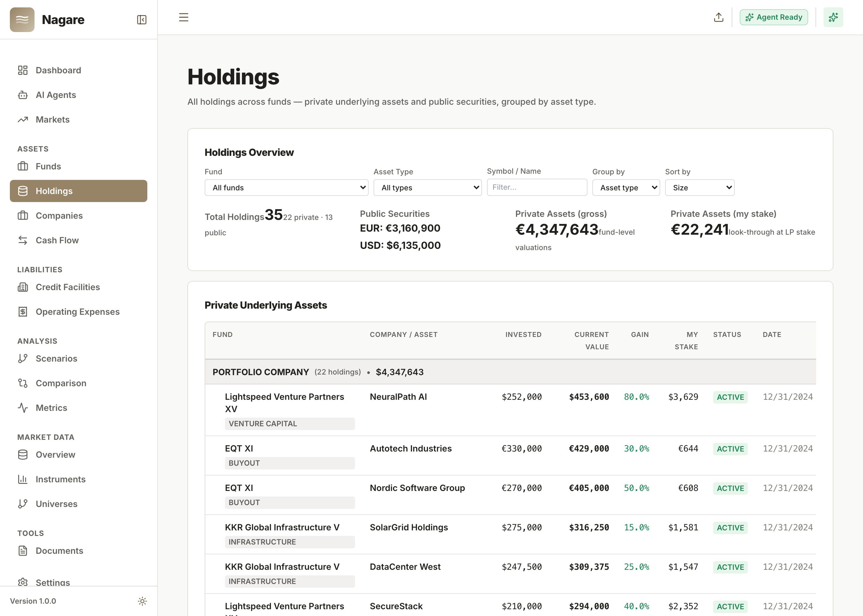Click the Metrics pulse icon
The height and width of the screenshot is (616, 863).
pos(23,408)
